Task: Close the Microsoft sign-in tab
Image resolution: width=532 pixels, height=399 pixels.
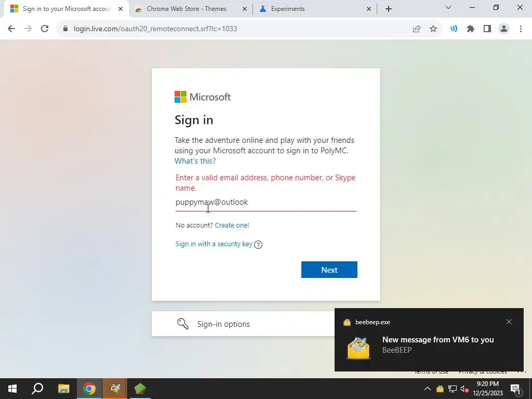Action: coord(121,9)
